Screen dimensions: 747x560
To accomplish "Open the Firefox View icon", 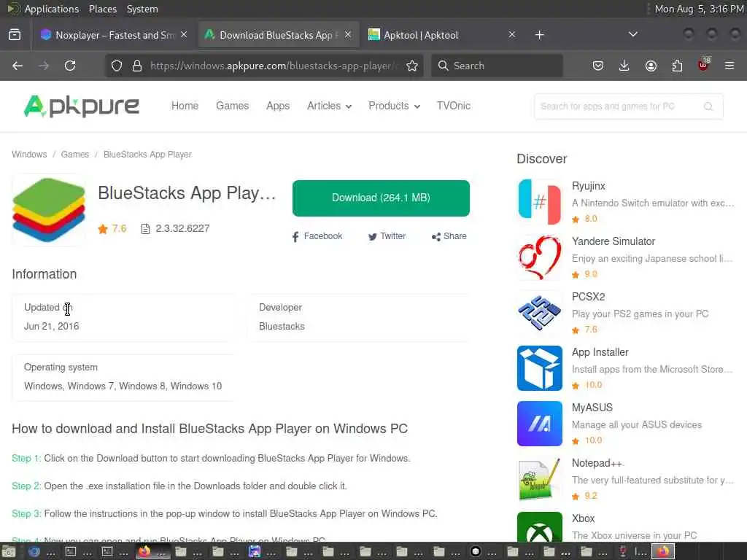I will tap(15, 35).
